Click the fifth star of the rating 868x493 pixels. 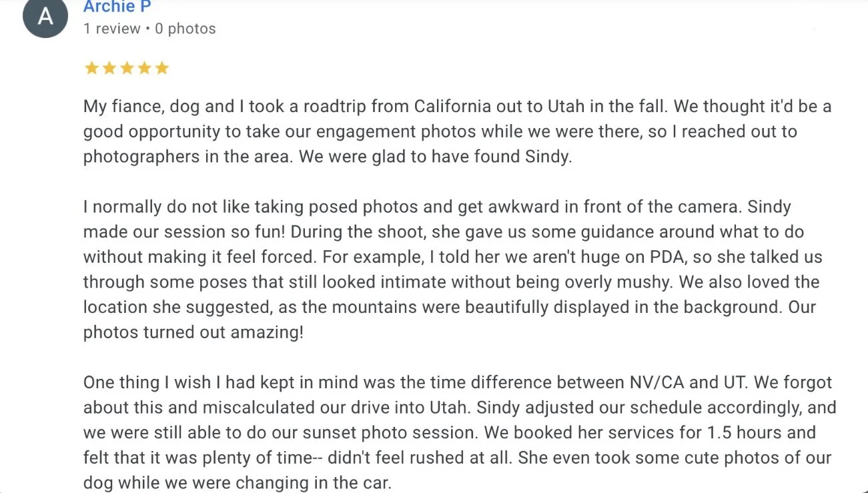pyautogui.click(x=161, y=68)
